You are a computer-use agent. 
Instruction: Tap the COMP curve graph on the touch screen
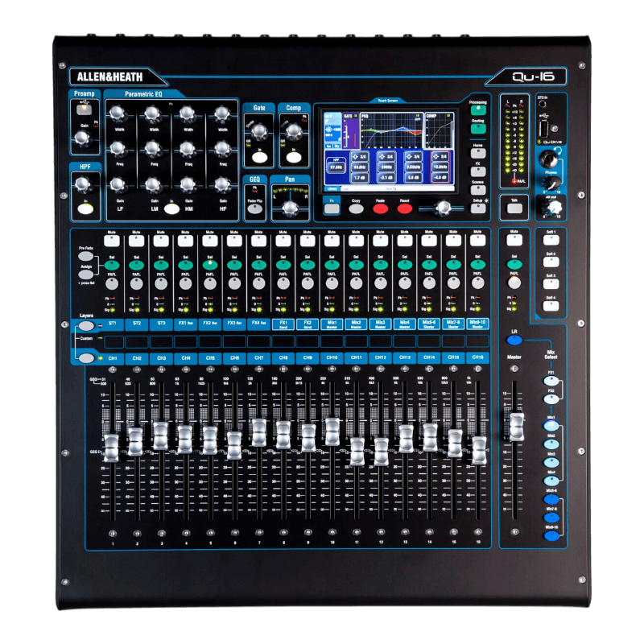click(x=439, y=131)
